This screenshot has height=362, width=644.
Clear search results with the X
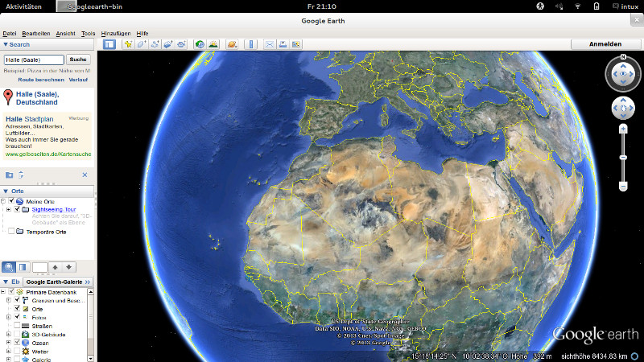tap(85, 175)
